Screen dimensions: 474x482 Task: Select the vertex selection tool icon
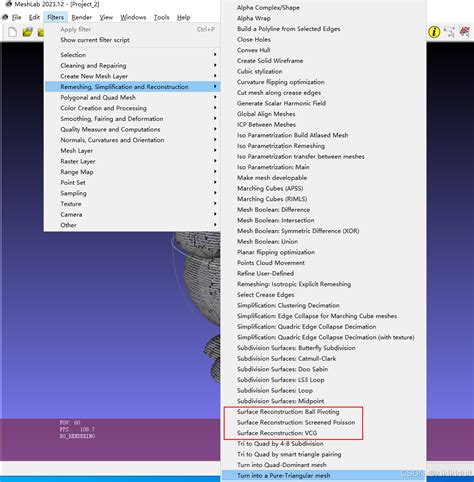click(450, 32)
